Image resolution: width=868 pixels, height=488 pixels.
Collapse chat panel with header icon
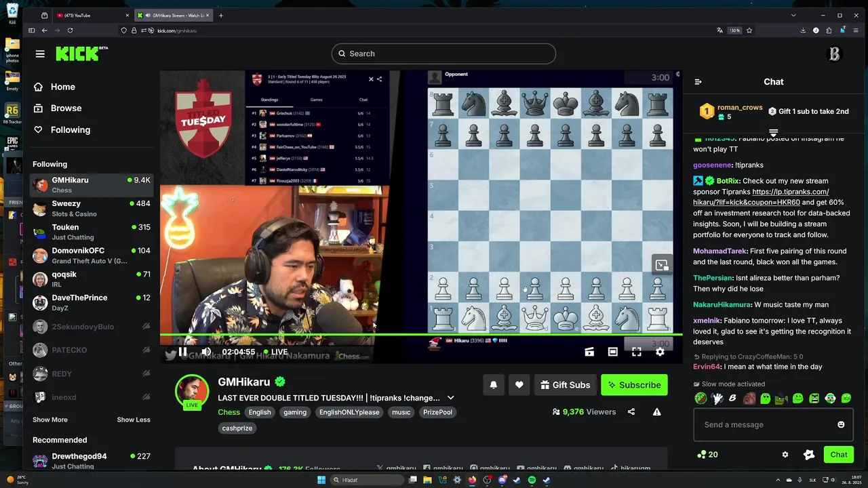698,82
